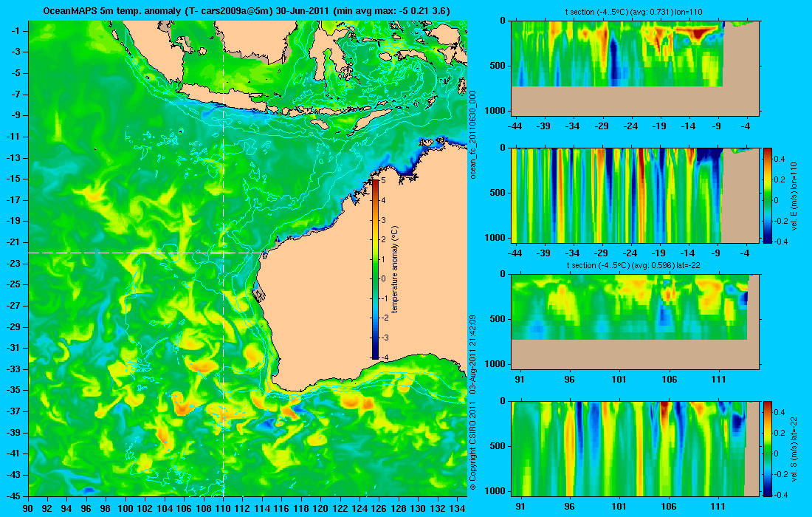Click the 'temperature anomaly (°C)' color bar label
812x517 pixels.
pyautogui.click(x=395, y=270)
